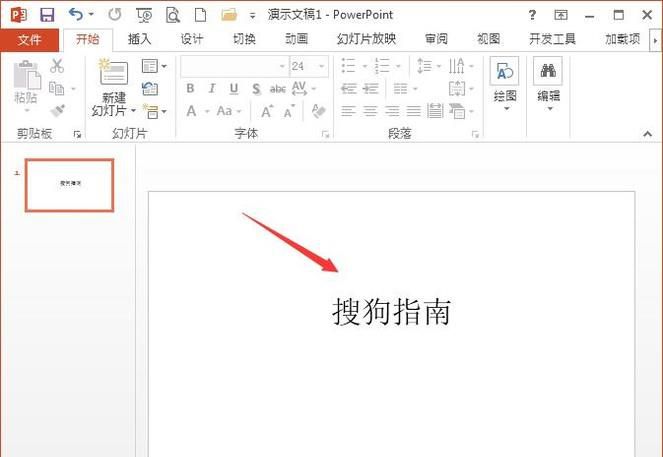Open the font dialog launcher
The image size is (663, 457).
(x=325, y=134)
